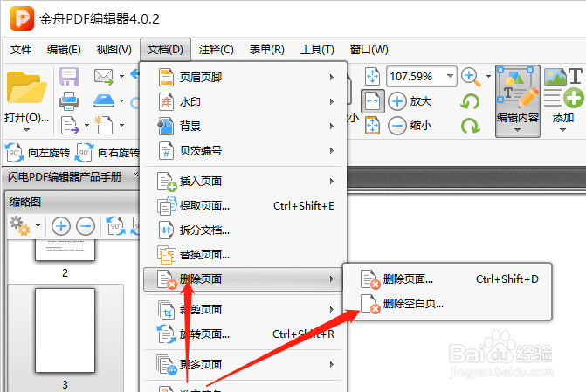The width and height of the screenshot is (586, 392).
Task: Click the highlighted 删除页面 menu entry
Action: tap(243, 279)
